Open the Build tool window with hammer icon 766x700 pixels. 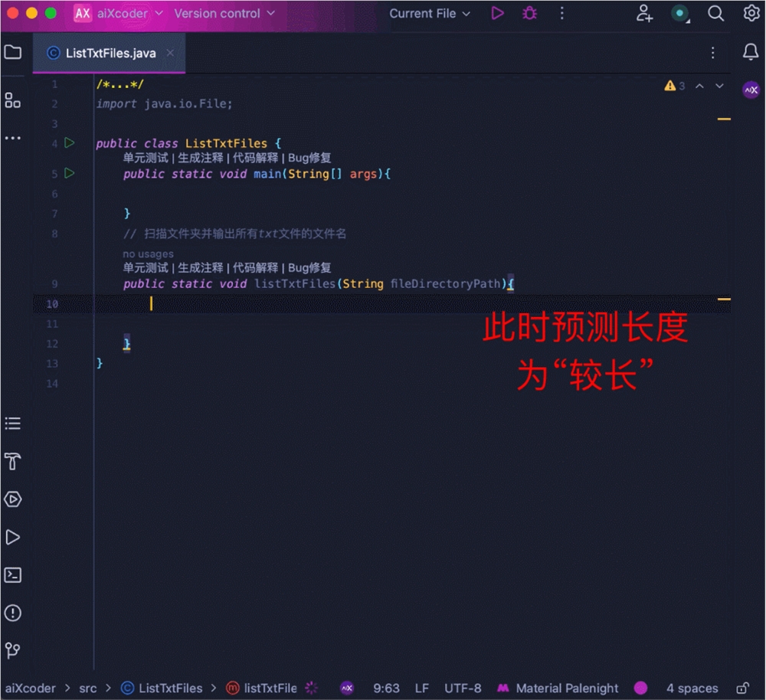point(12,461)
